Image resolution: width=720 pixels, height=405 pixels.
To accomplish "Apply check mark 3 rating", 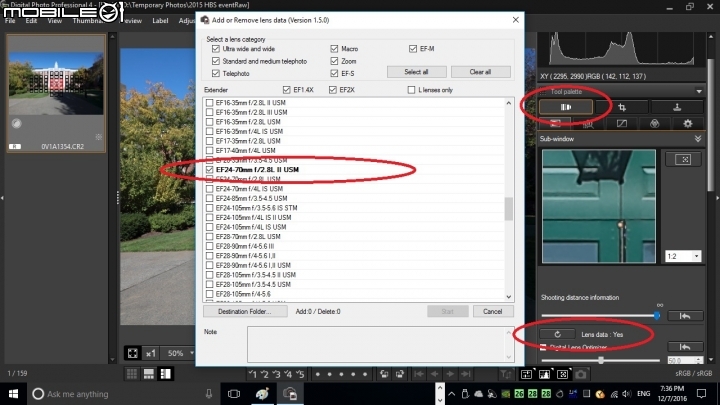I will click(276, 374).
